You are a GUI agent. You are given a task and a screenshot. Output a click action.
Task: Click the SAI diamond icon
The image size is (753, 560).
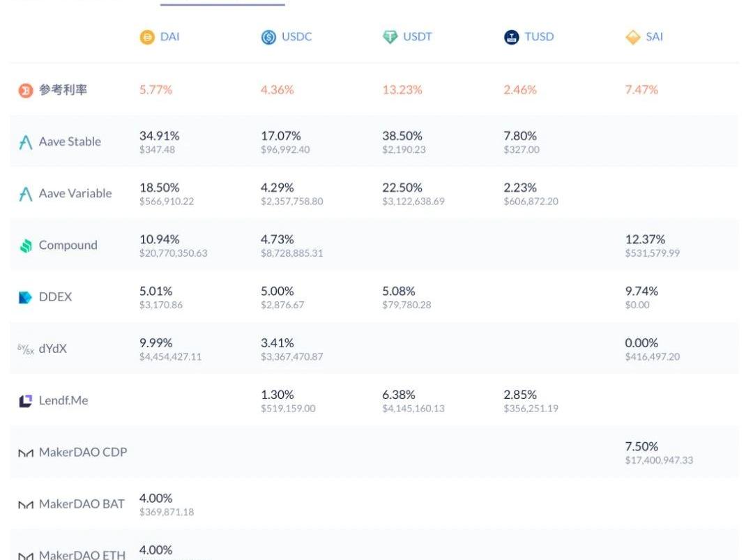tap(632, 37)
